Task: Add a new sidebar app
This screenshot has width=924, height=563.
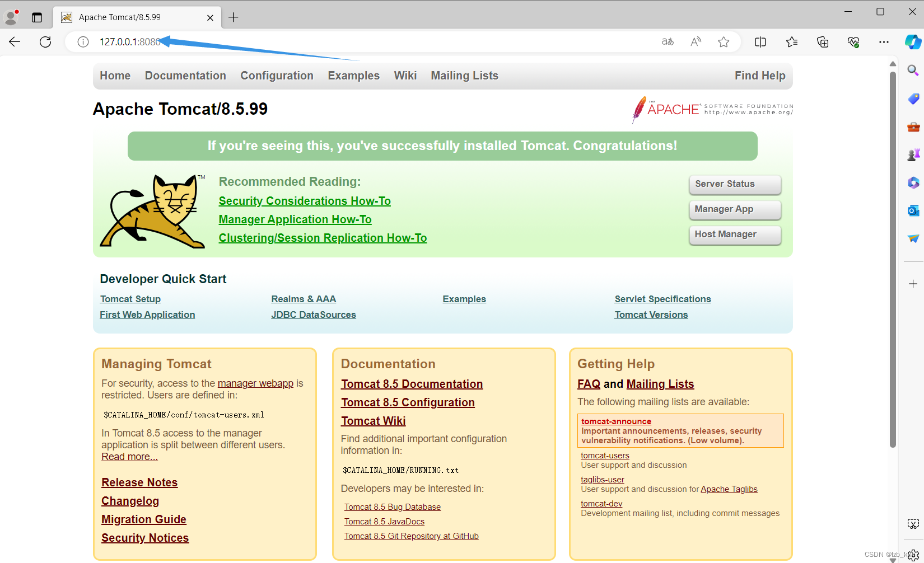Action: point(913,284)
